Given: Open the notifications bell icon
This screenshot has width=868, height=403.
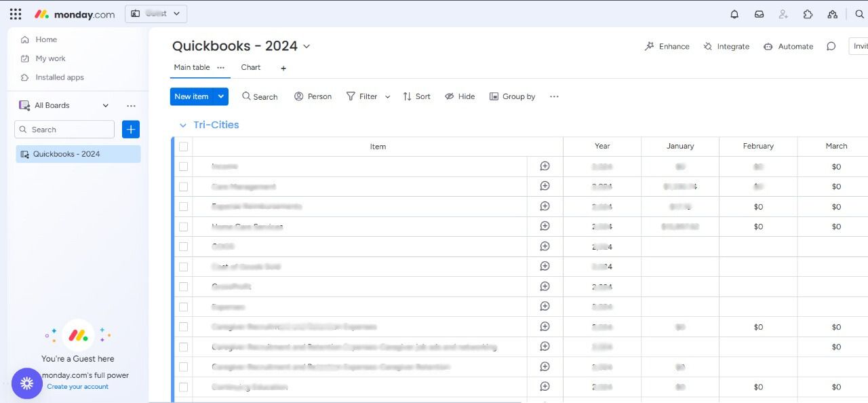Looking at the screenshot, I should coord(734,14).
